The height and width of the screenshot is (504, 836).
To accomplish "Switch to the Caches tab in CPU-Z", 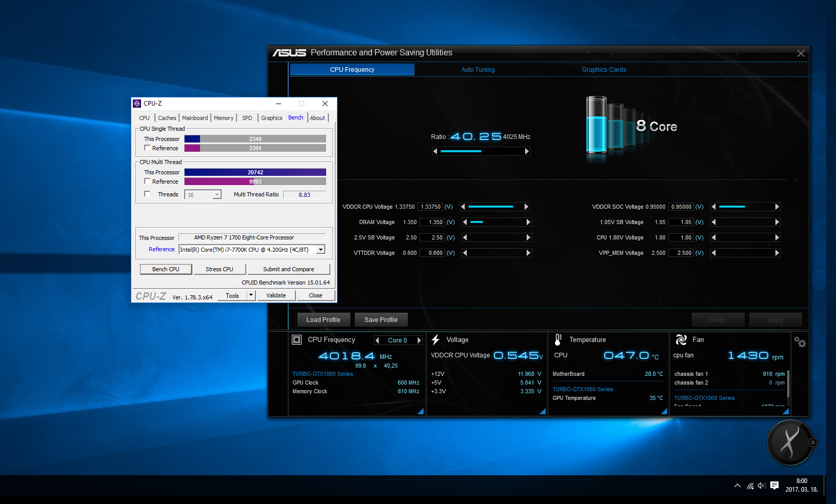I will pyautogui.click(x=167, y=118).
